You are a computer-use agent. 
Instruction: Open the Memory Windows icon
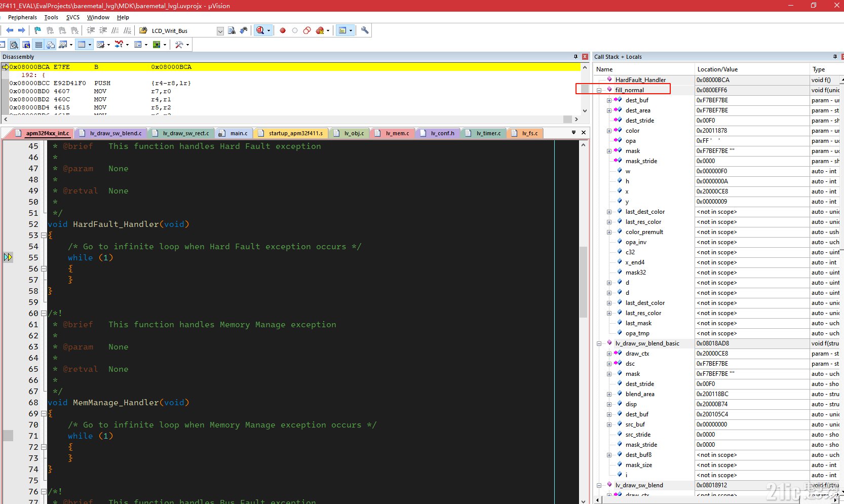82,45
